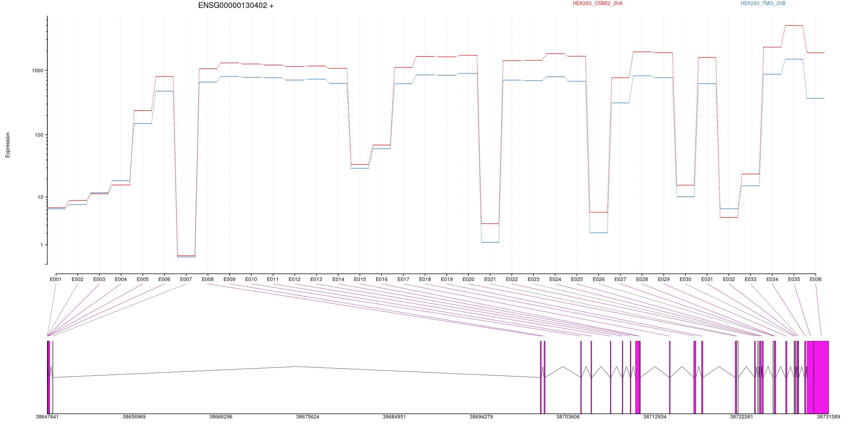Click the blue expression segment above E021

[490, 242]
